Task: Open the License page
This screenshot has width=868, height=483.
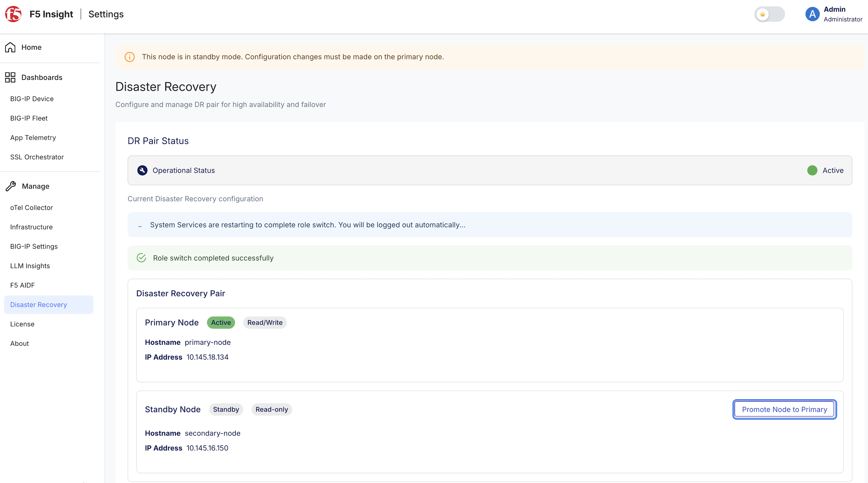Action: (22, 324)
